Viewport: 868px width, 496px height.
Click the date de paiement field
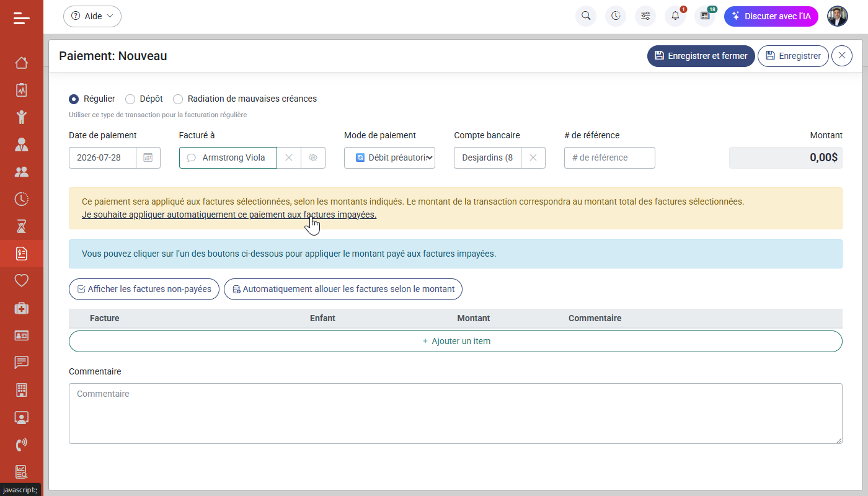[103, 157]
